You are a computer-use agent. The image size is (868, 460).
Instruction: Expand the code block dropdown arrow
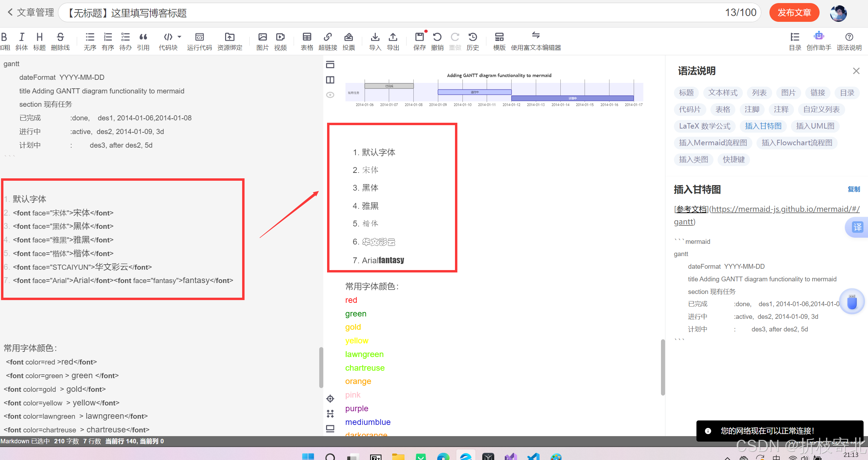pyautogui.click(x=179, y=37)
